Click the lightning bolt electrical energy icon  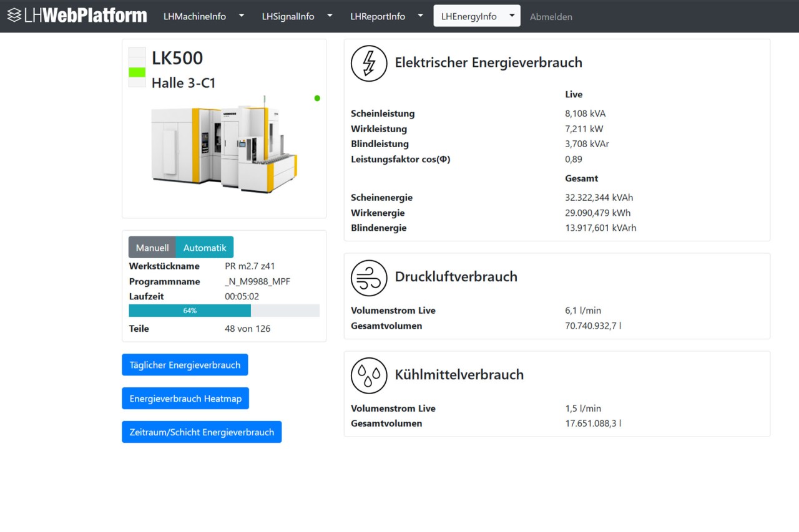[369, 63]
